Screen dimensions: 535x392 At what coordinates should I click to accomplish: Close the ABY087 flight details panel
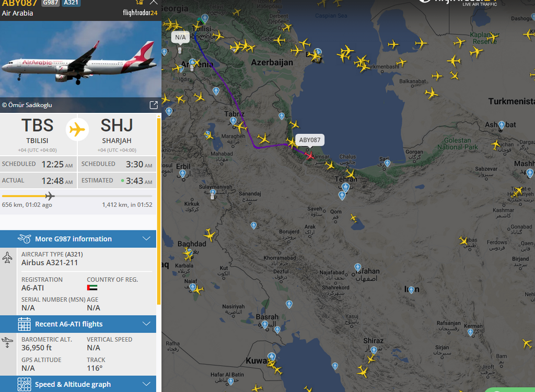(x=154, y=2)
